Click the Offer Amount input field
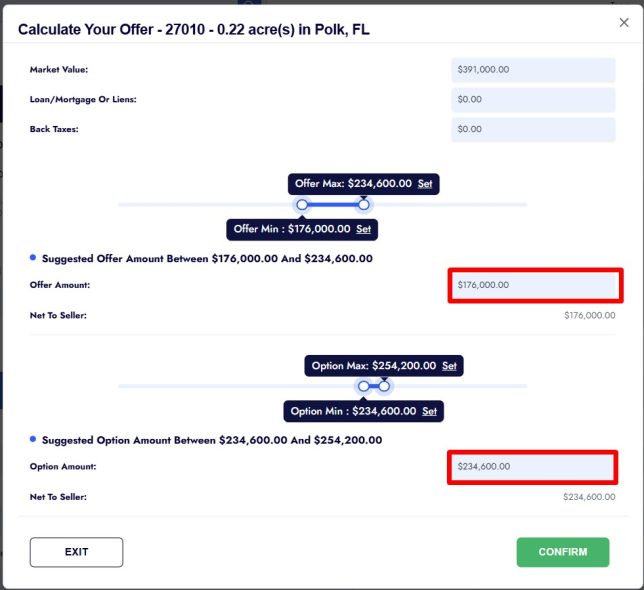This screenshot has height=590, width=644. click(x=532, y=285)
